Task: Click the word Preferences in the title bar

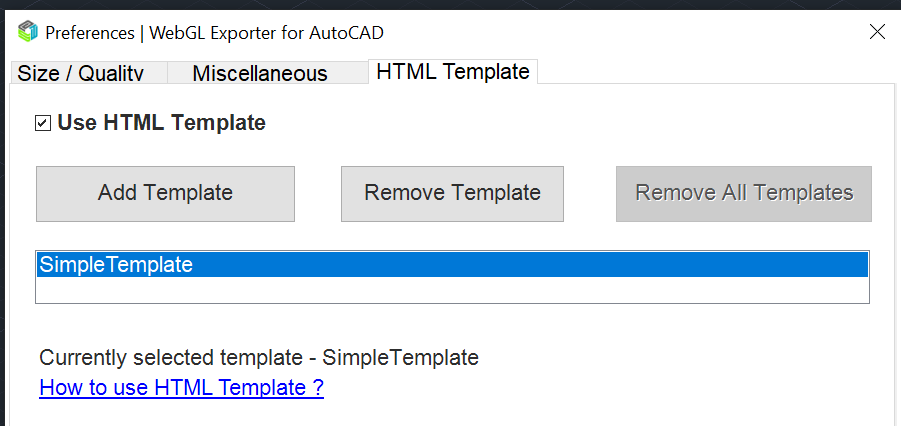Action: pos(90,32)
